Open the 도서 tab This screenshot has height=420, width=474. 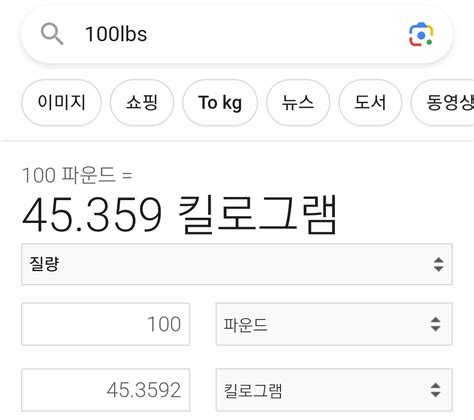click(x=370, y=102)
